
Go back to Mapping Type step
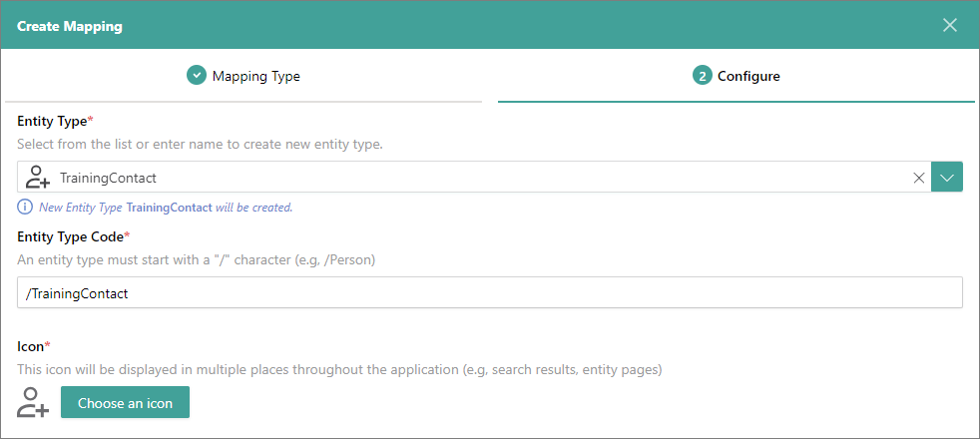pos(255,76)
